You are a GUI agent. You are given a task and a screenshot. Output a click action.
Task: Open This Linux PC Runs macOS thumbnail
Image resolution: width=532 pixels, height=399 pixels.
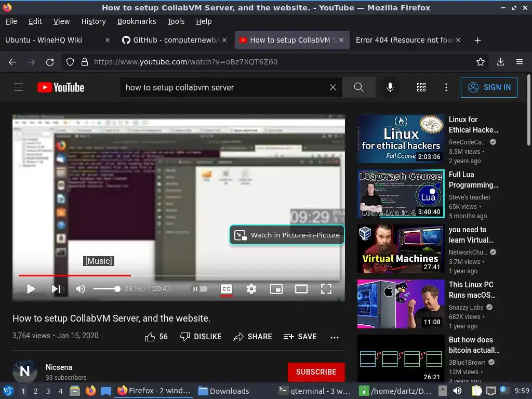tap(401, 304)
